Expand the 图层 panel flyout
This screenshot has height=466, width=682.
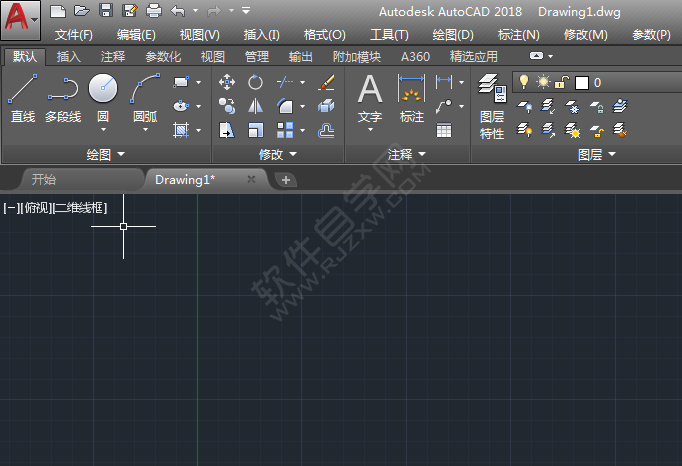click(597, 154)
